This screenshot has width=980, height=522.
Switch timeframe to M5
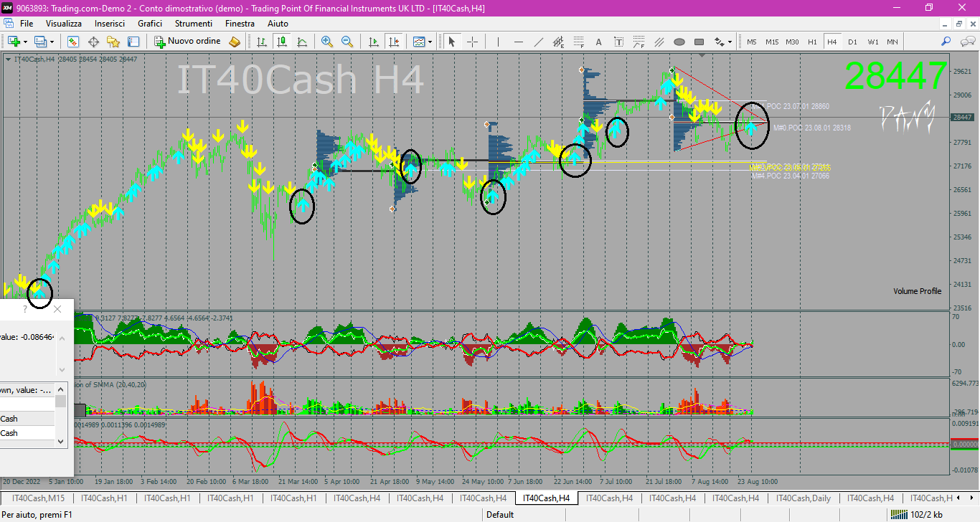752,42
